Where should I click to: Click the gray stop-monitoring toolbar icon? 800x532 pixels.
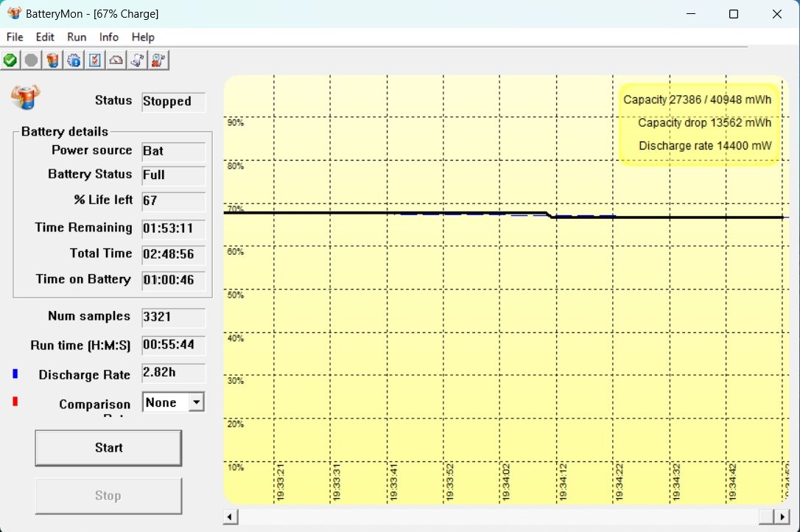coord(31,60)
